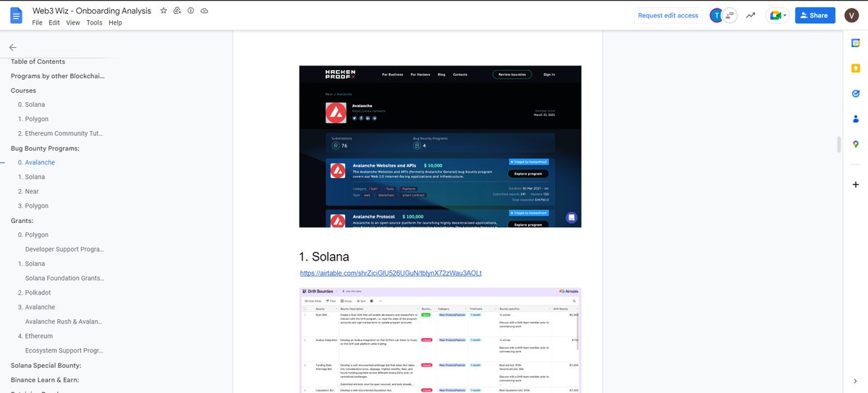Open the airtable.com Solana bounty link
Image resolution: width=868 pixels, height=393 pixels.
[391, 273]
